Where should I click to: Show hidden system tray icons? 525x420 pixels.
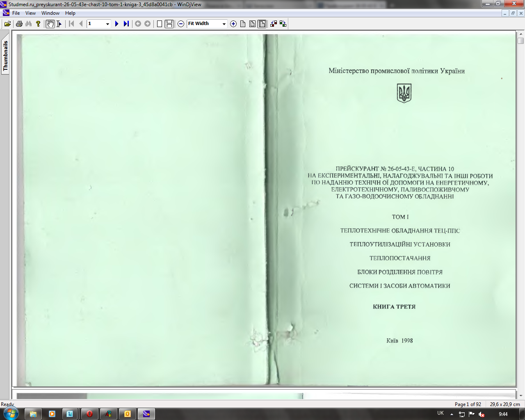452,414
